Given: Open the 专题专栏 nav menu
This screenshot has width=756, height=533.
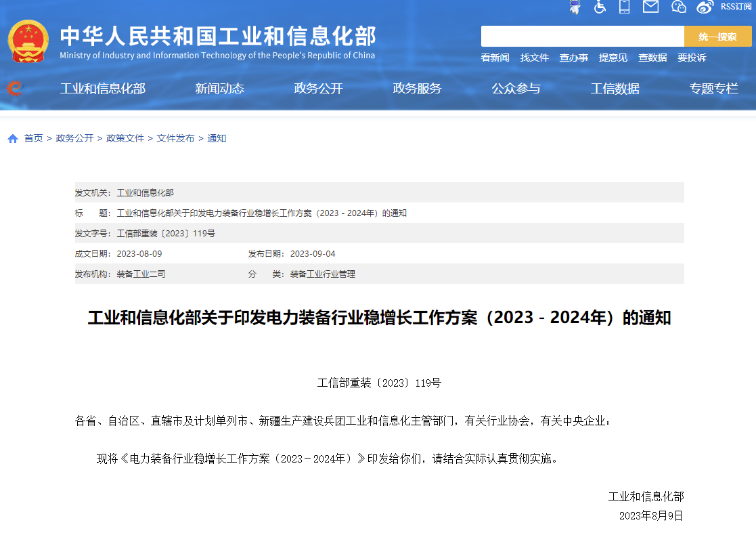Looking at the screenshot, I should pyautogui.click(x=714, y=89).
